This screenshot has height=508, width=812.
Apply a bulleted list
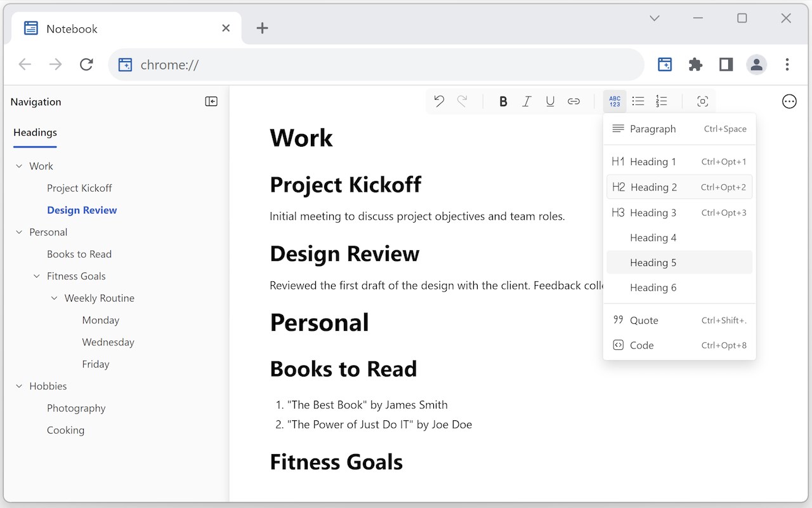pyautogui.click(x=638, y=101)
